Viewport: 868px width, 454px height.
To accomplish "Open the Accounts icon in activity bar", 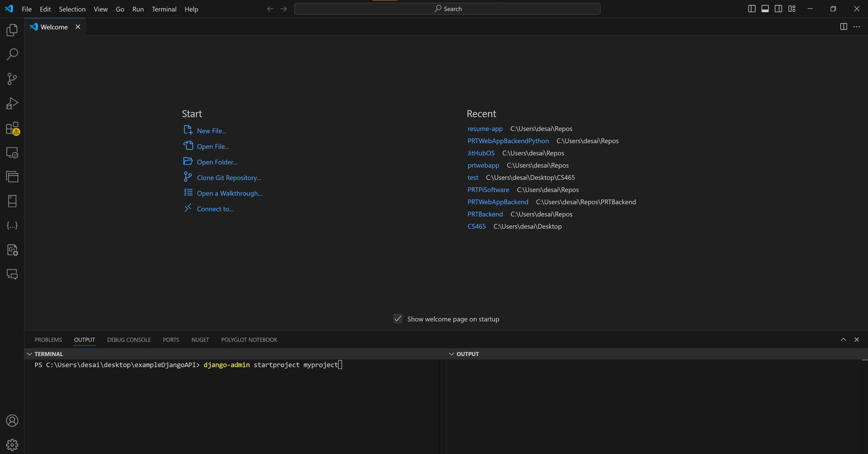I will (12, 420).
